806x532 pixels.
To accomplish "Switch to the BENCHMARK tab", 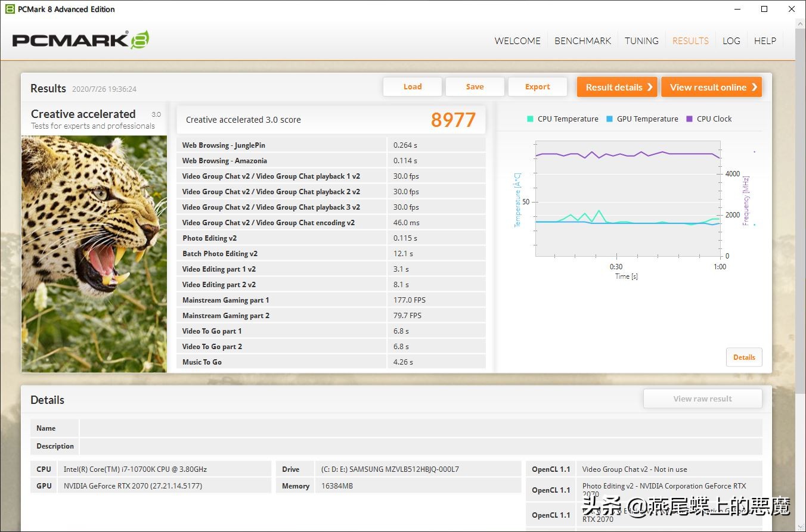I will (x=582, y=41).
